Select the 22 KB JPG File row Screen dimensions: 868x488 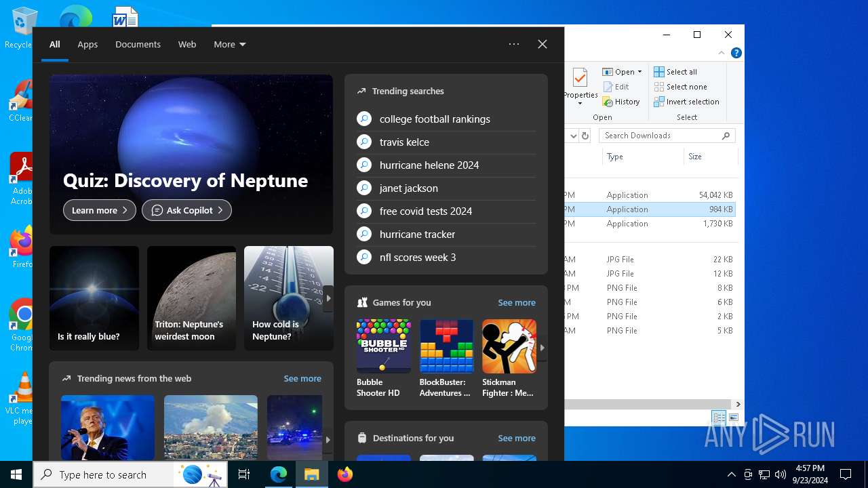click(650, 260)
